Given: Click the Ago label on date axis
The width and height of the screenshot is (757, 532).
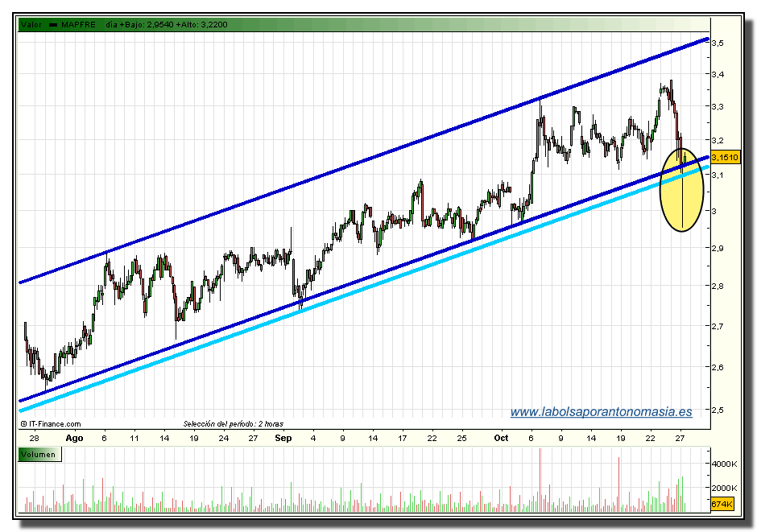Looking at the screenshot, I should click(74, 439).
